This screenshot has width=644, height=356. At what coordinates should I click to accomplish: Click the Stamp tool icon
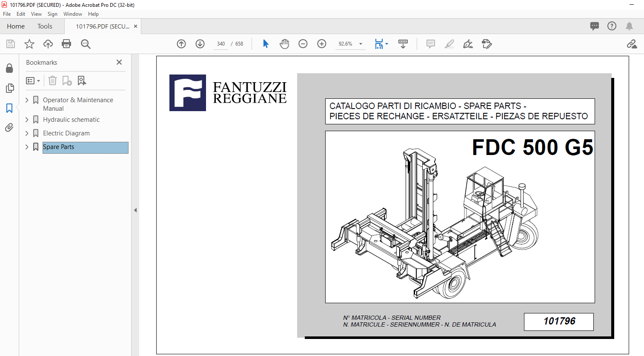(487, 44)
